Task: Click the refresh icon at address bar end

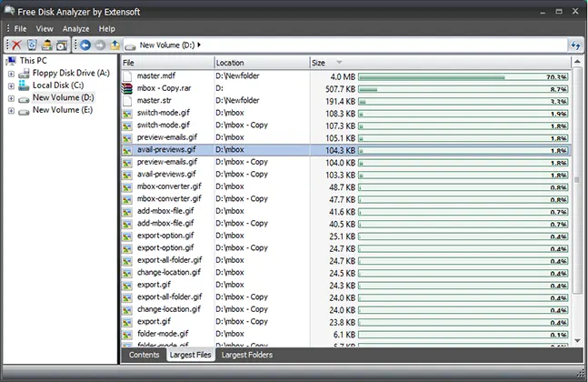Action: click(575, 45)
